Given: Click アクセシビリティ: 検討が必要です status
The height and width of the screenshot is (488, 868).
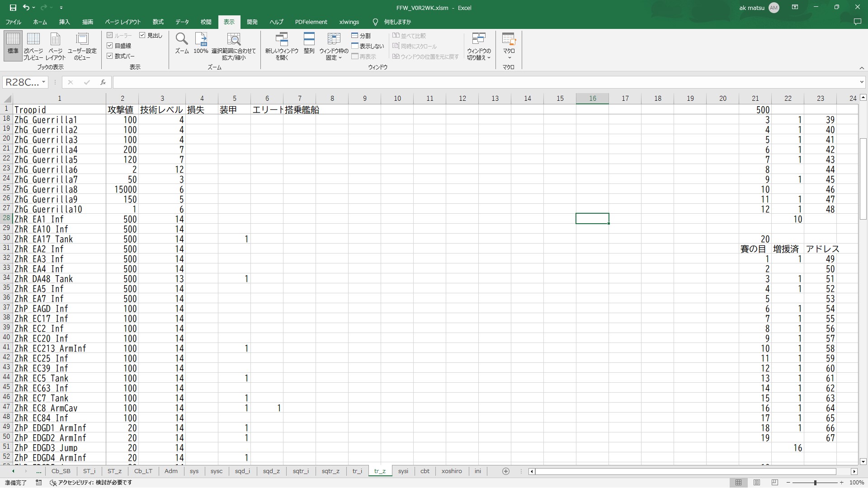Looking at the screenshot, I should [91, 483].
